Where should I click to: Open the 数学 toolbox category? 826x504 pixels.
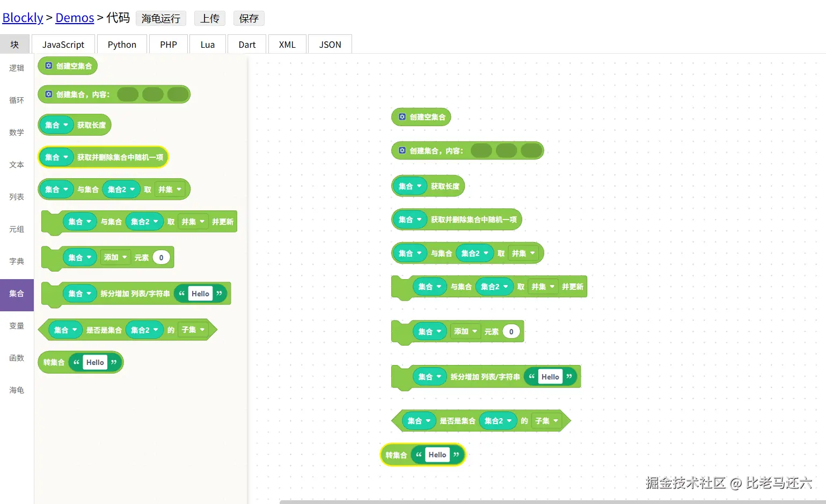tap(17, 133)
